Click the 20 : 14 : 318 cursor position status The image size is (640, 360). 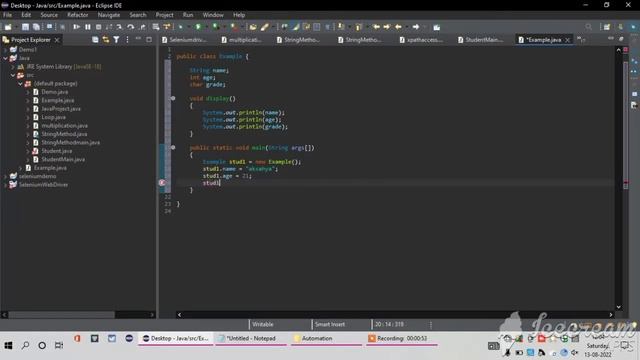[x=389, y=324]
